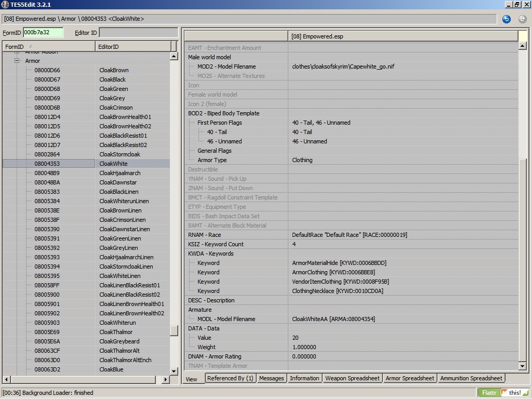Switch to the Armor Spreadsheet tab

409,378
